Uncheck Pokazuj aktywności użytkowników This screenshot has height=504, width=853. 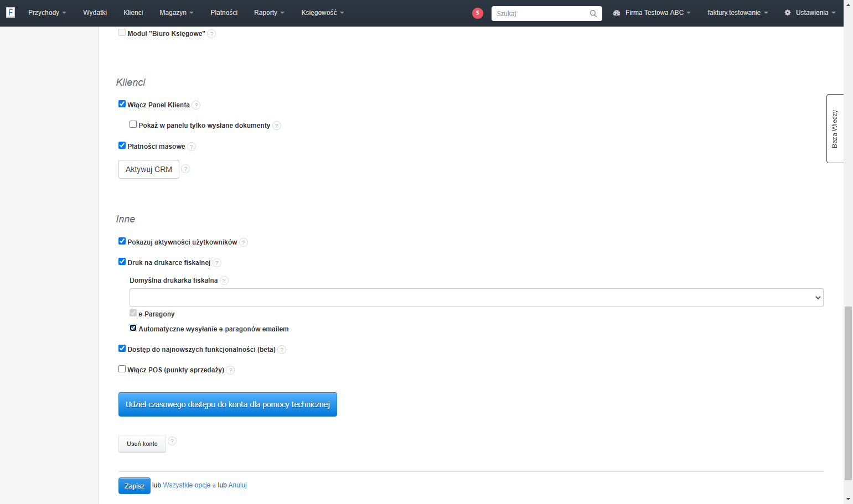pos(122,241)
